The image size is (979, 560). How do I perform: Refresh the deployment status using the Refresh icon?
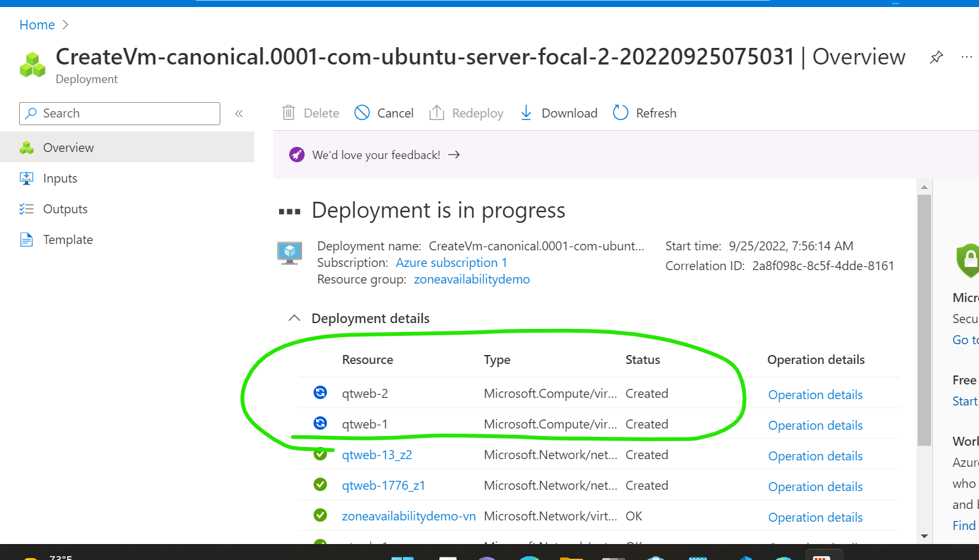pyautogui.click(x=619, y=112)
